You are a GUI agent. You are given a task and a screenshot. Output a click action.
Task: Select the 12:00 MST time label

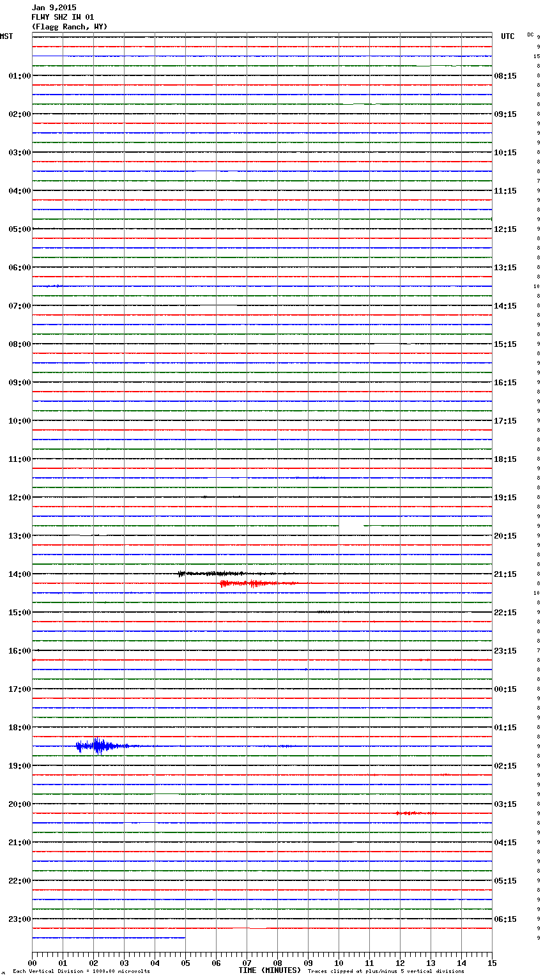[x=20, y=498]
